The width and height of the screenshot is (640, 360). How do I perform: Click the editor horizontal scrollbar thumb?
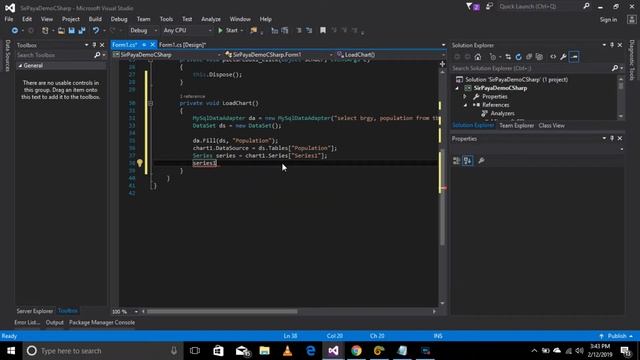pos(222,311)
